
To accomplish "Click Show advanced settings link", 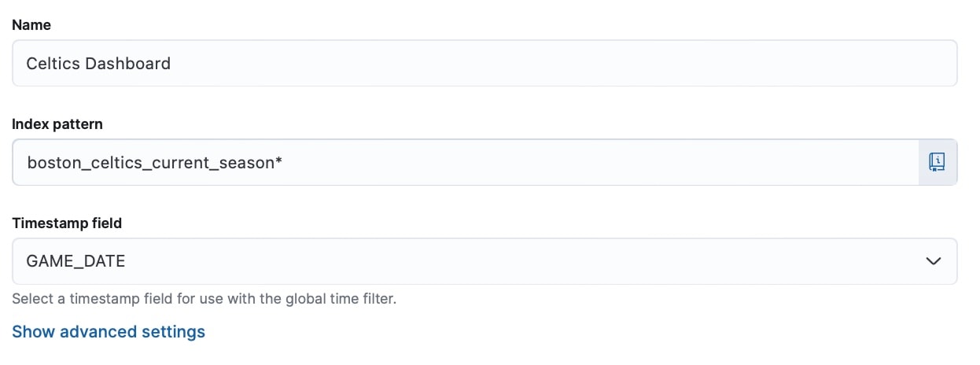I will [109, 332].
